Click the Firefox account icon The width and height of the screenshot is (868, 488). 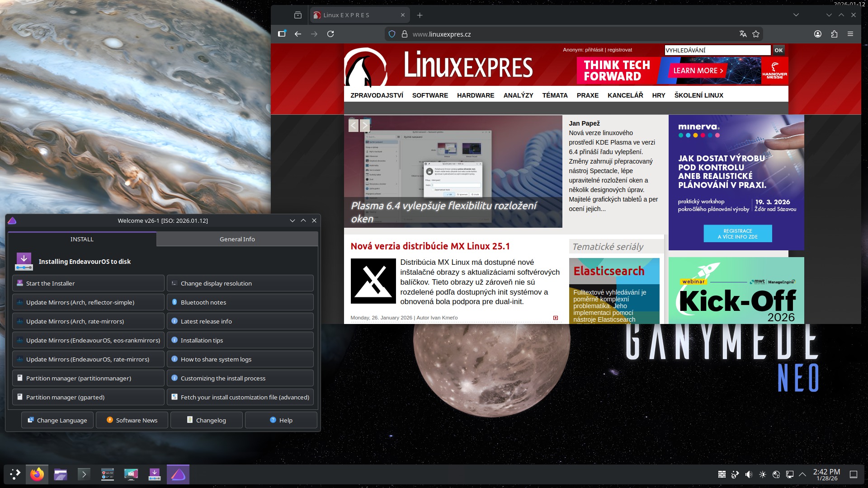(818, 34)
